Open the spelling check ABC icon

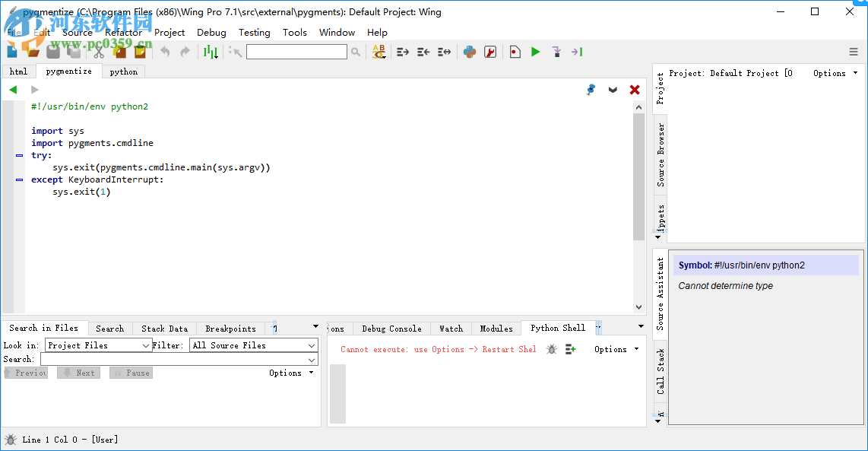pyautogui.click(x=379, y=50)
